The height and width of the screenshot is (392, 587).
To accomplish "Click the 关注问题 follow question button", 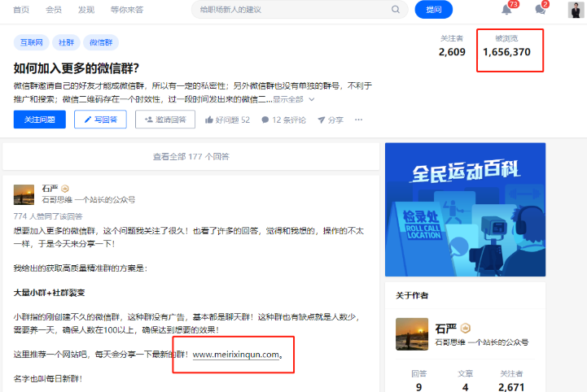I will (x=40, y=120).
